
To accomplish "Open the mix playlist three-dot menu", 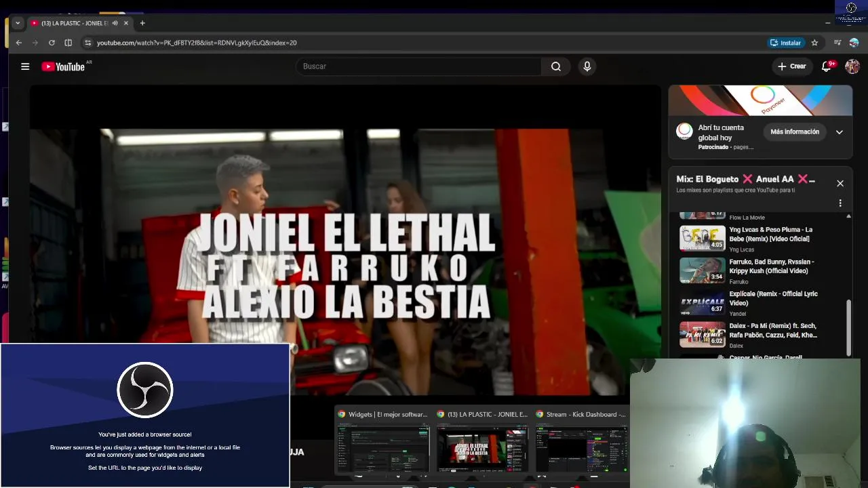I will [x=840, y=203].
